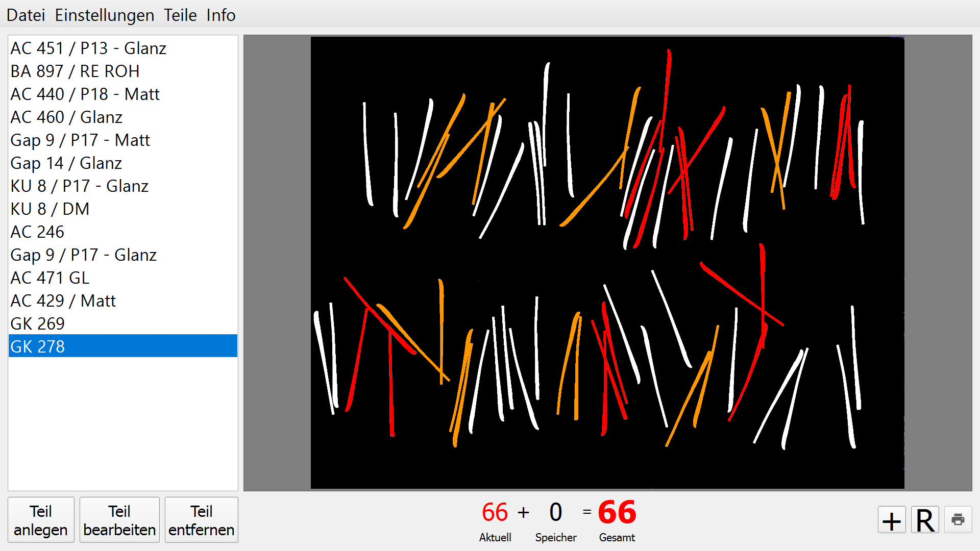Click the R reset button
The image size is (980, 551).
[925, 520]
